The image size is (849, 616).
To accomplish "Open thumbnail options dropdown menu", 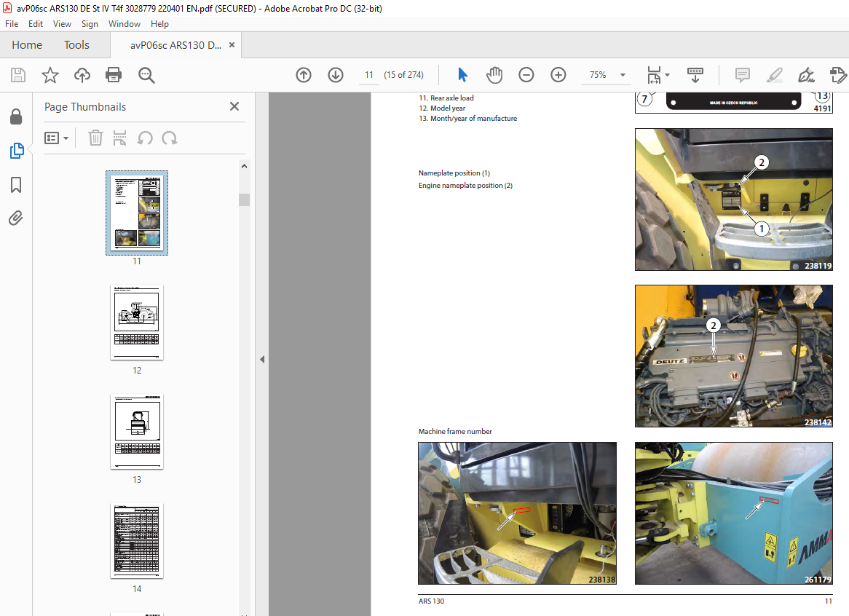I will (56, 138).
